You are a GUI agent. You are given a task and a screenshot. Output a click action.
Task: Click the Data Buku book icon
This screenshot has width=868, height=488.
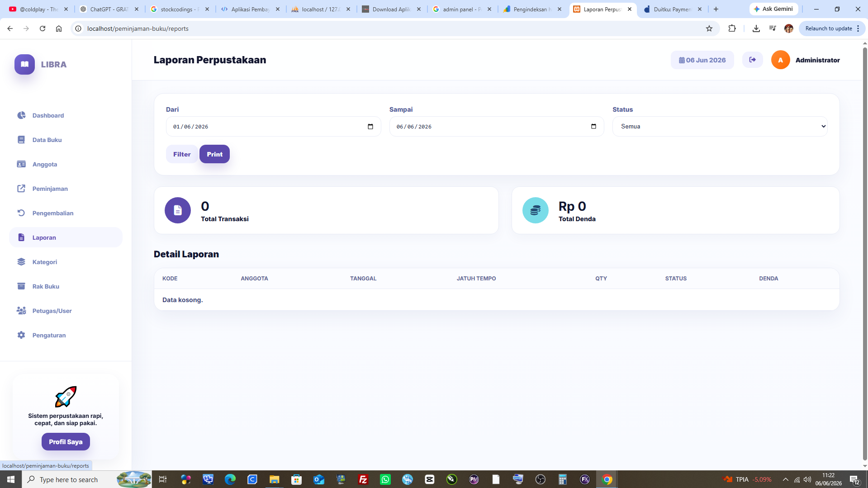[21, 140]
